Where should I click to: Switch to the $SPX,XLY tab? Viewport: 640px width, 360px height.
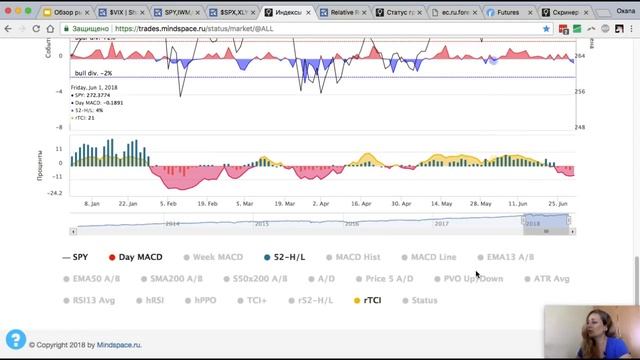pyautogui.click(x=231, y=13)
